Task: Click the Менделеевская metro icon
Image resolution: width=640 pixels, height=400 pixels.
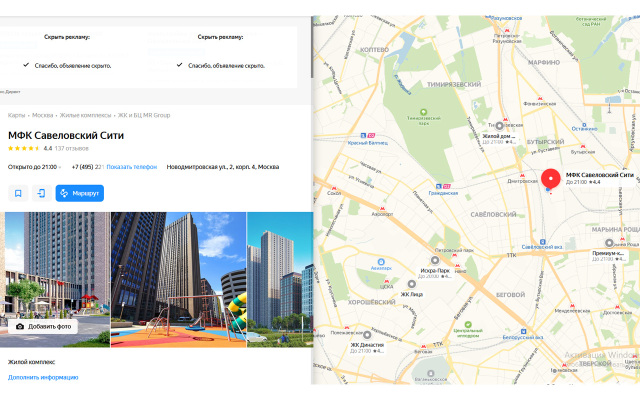Action: coord(572,305)
